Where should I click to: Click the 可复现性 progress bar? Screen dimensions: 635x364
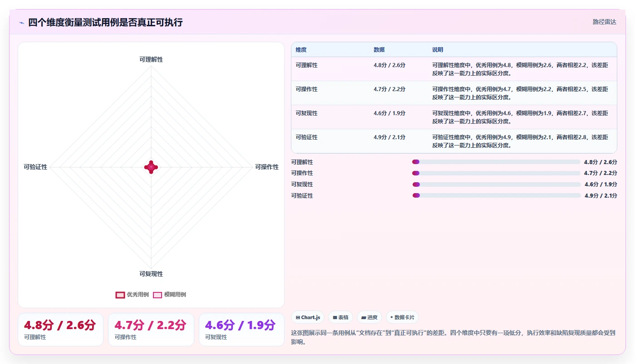pos(497,184)
